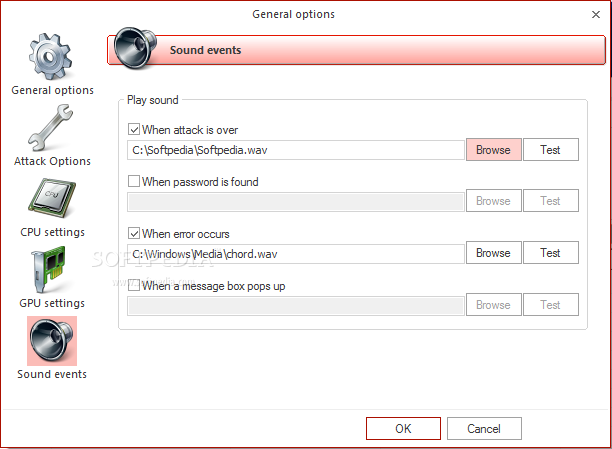Enable When a message box pops up
612x449 pixels.
(134, 285)
